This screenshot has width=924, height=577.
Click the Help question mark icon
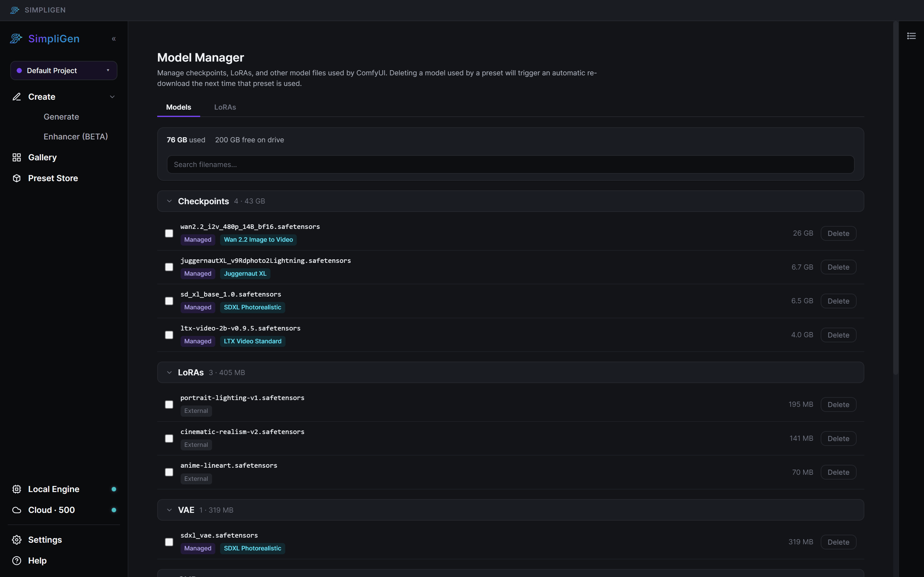coord(16,561)
